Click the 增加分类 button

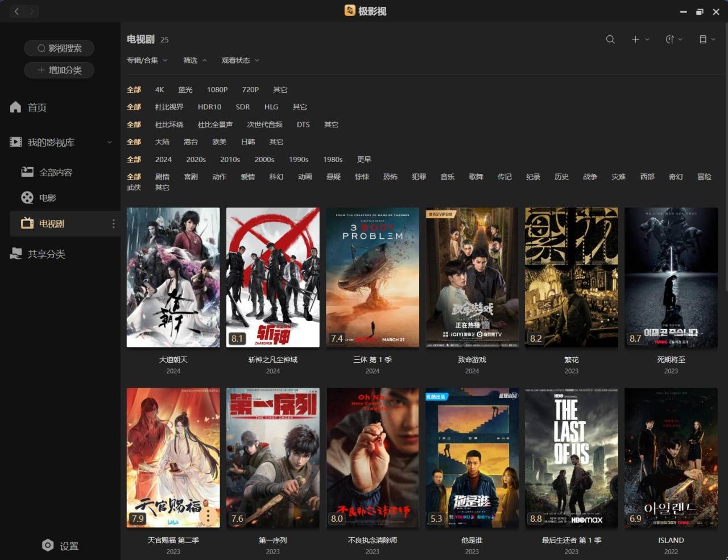[x=59, y=70]
